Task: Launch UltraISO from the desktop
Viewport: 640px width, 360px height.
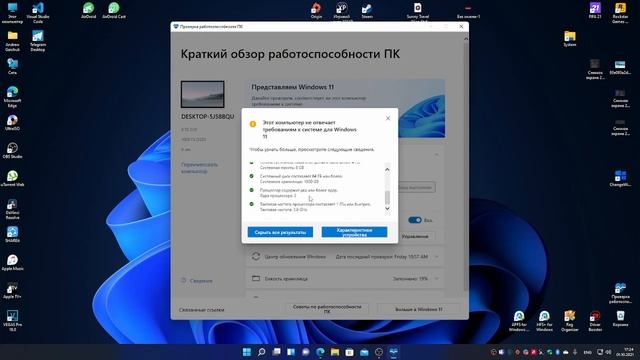Action: coord(12,122)
